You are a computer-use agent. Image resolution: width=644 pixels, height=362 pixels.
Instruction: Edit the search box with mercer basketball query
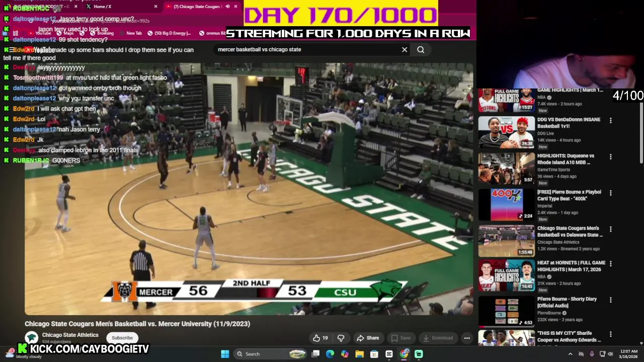[x=307, y=49]
